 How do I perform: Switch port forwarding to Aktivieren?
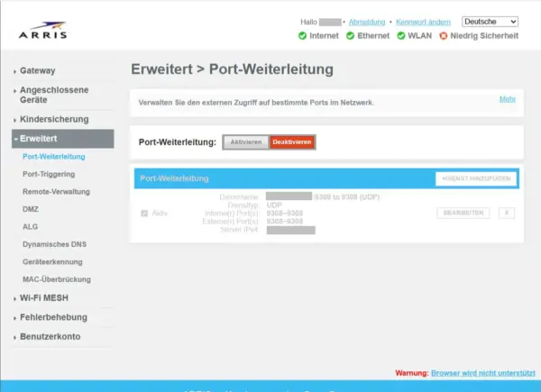(246, 142)
